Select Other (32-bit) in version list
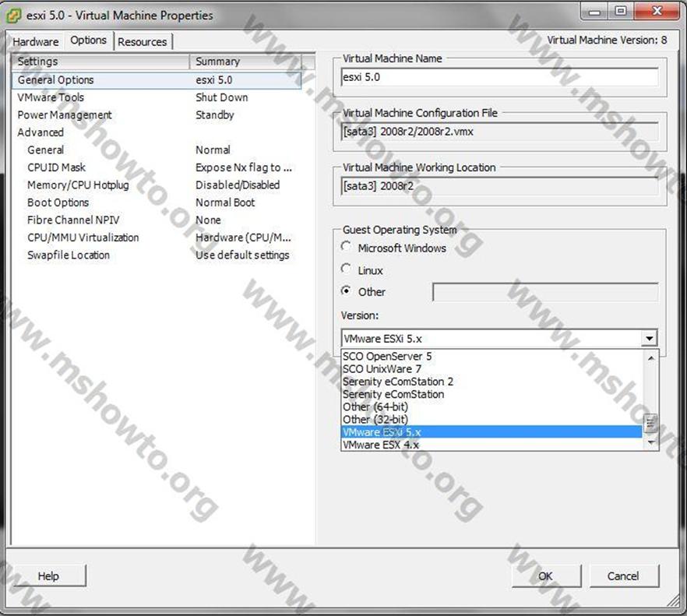The height and width of the screenshot is (616, 687). pos(491,420)
